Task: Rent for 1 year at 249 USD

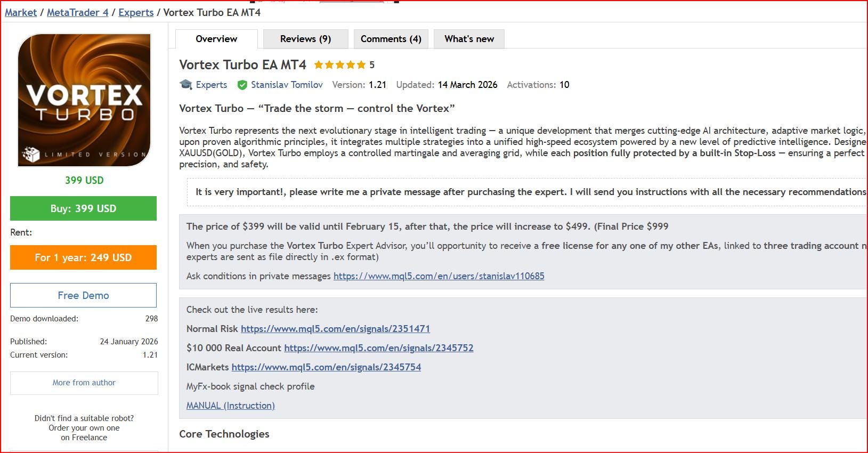Action: (83, 257)
